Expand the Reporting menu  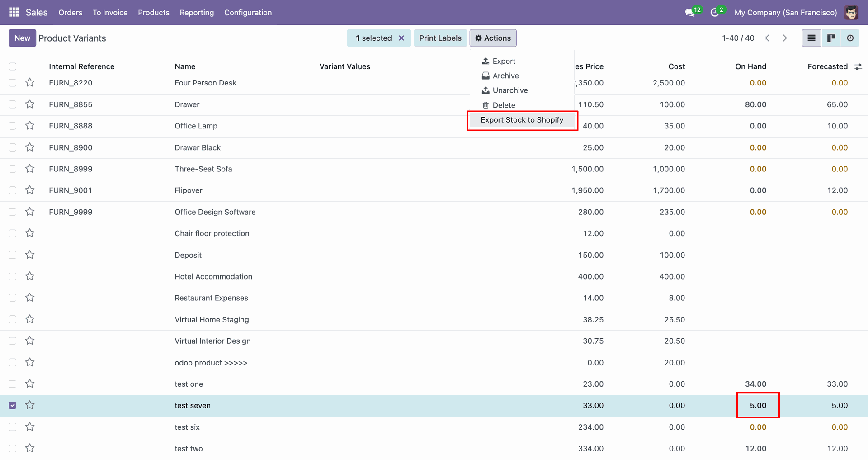[197, 13]
